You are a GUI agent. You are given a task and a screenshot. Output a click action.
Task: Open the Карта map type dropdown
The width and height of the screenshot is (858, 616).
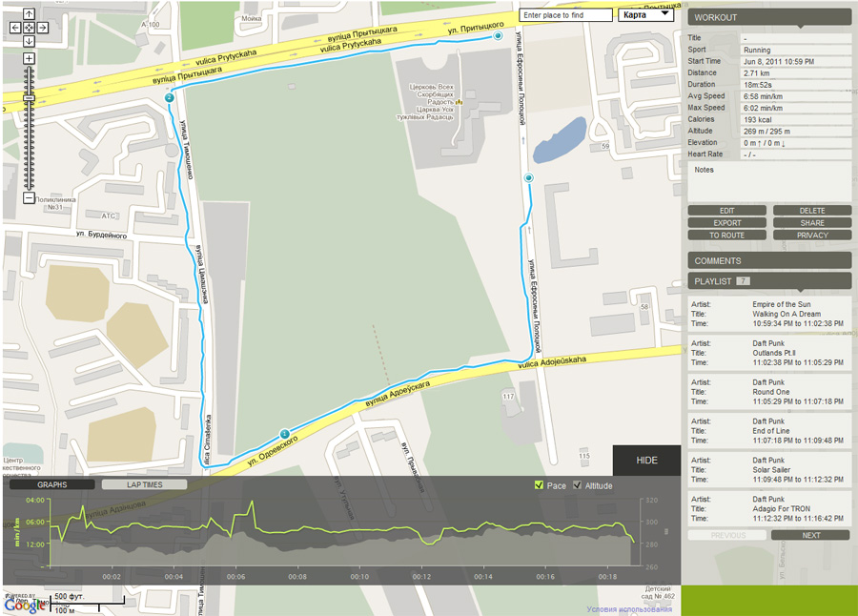tap(645, 15)
